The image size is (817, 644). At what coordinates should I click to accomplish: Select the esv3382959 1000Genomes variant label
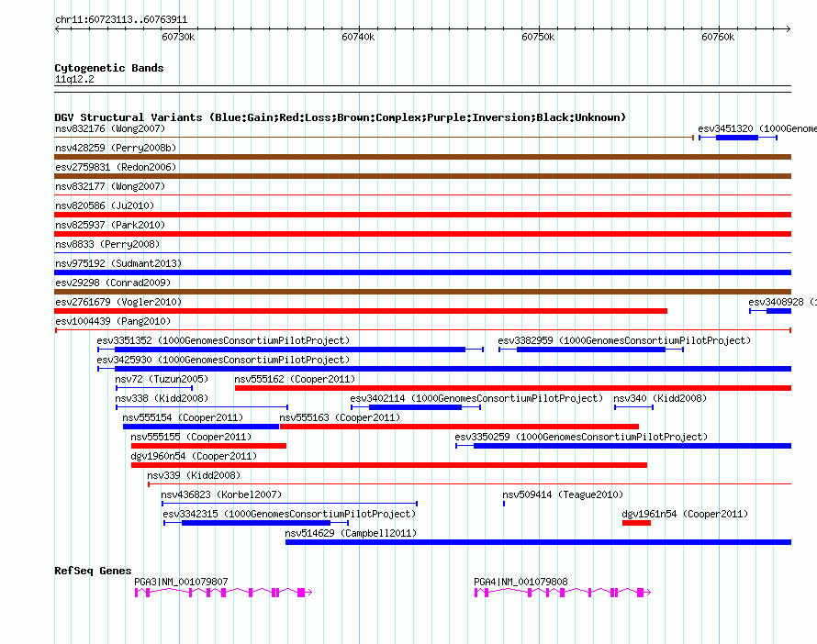(x=624, y=340)
